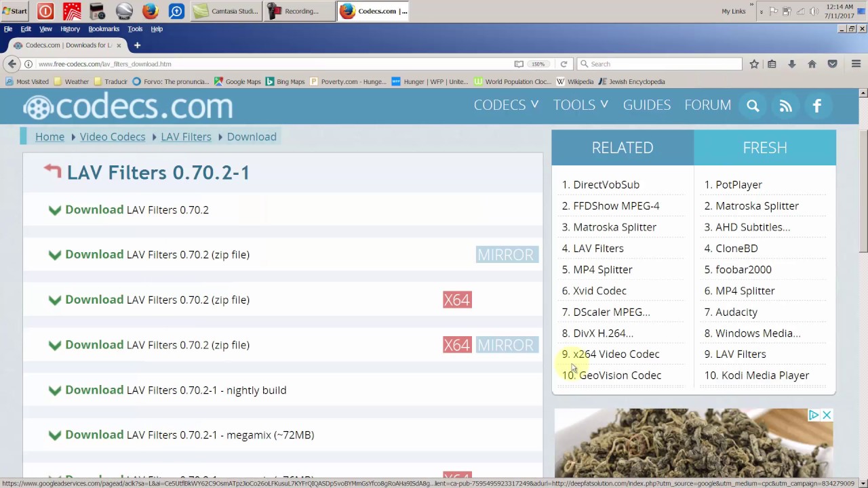Click the green tea advertisement image
868x488 pixels.
694,443
